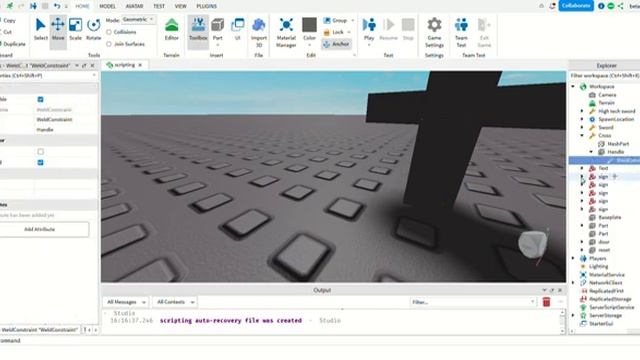Click the Collaborate button
640x360 pixels.
[576, 6]
